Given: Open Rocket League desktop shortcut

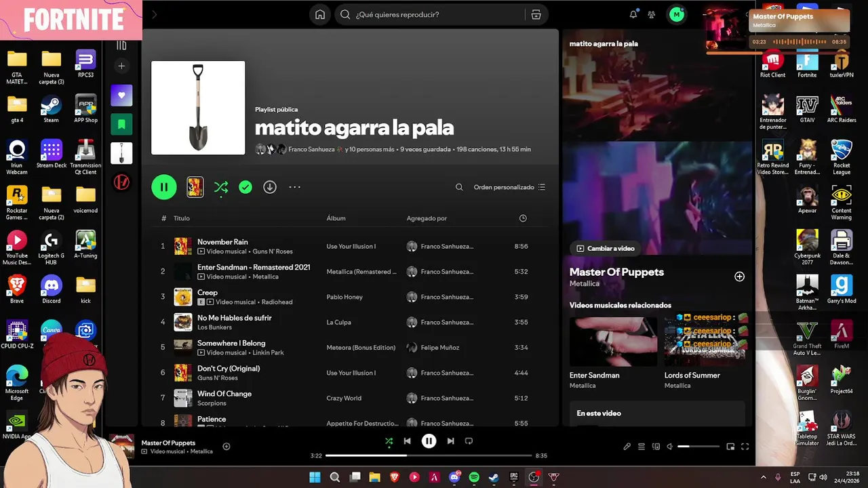Looking at the screenshot, I should [842, 156].
